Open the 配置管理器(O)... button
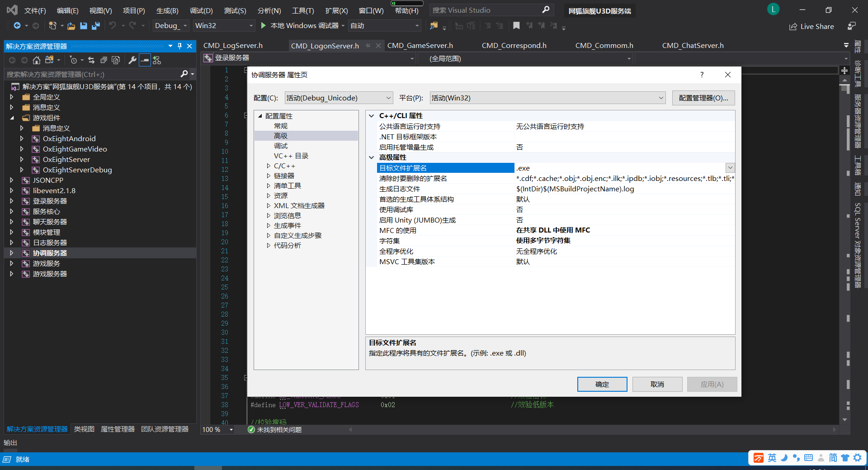 (703, 98)
